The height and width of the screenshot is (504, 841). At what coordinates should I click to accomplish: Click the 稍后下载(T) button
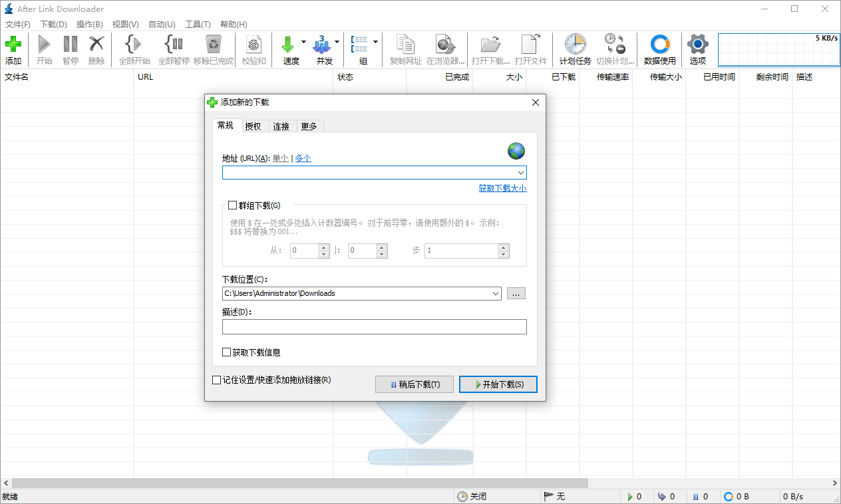pyautogui.click(x=415, y=384)
